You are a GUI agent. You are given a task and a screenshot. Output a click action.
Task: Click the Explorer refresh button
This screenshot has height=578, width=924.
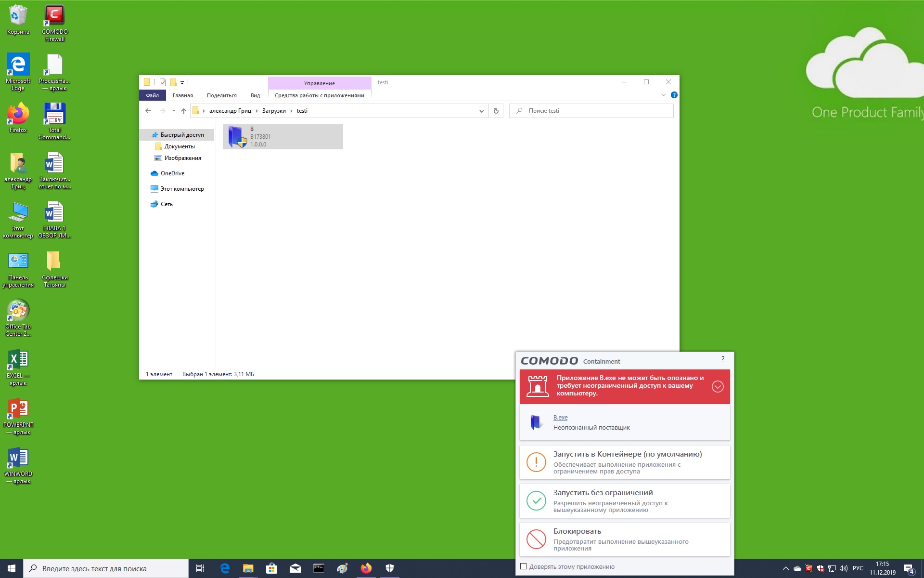click(x=496, y=111)
